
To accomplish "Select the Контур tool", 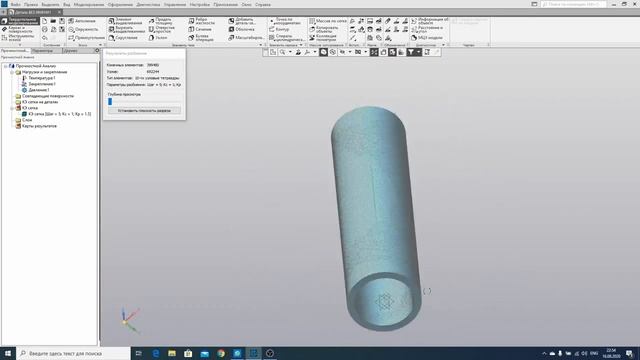I will coord(279,29).
